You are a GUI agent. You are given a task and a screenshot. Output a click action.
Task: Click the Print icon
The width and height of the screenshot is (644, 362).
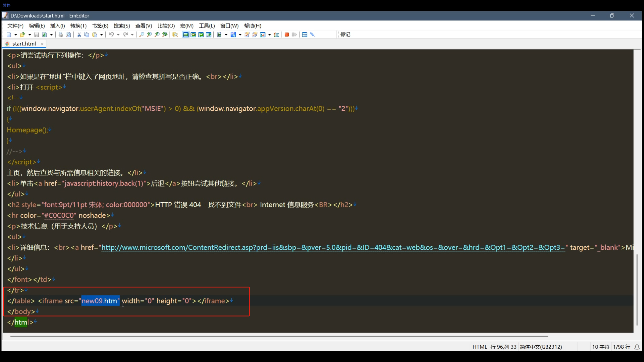61,35
